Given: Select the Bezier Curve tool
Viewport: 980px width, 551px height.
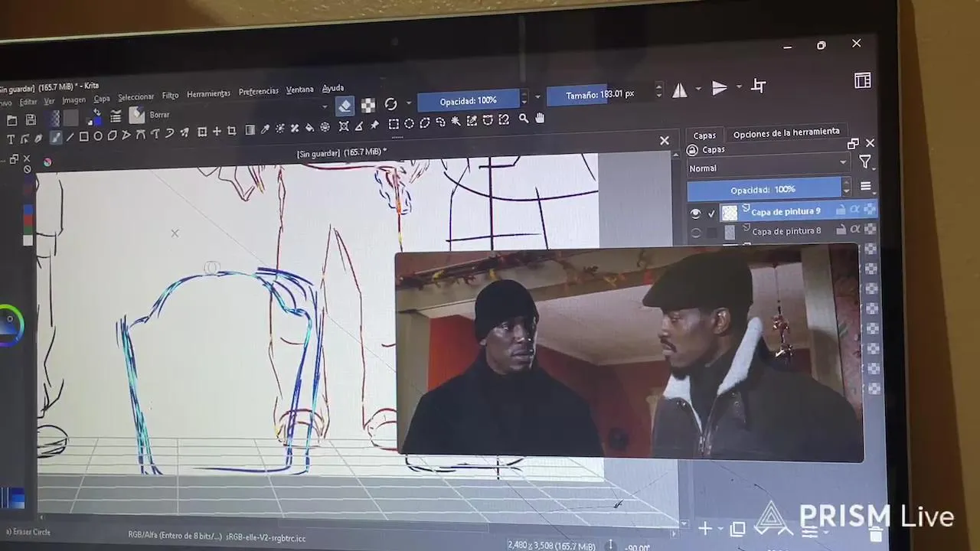Looking at the screenshot, I should (141, 135).
